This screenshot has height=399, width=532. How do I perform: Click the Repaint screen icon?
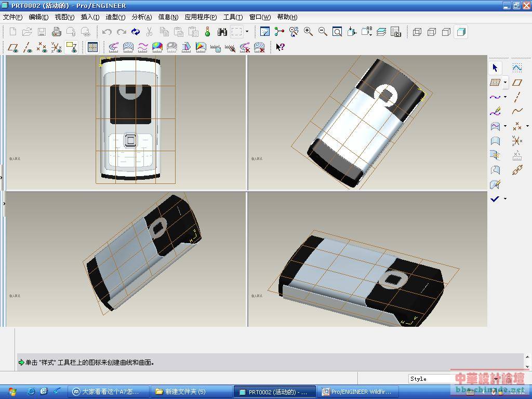pos(264,32)
